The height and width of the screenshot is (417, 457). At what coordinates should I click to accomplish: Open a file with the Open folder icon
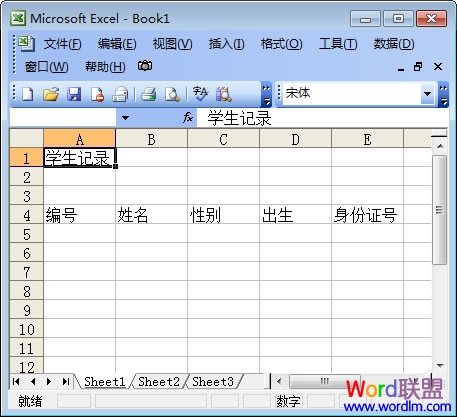click(51, 94)
